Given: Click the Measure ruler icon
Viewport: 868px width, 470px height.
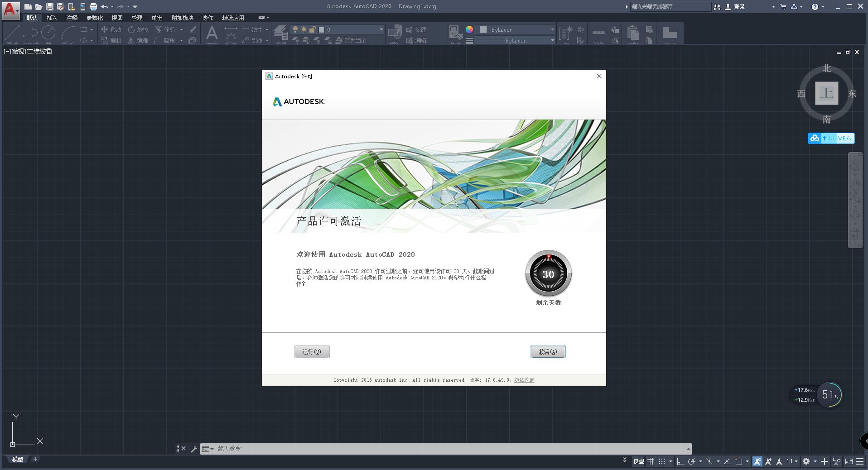Looking at the screenshot, I should [598, 33].
